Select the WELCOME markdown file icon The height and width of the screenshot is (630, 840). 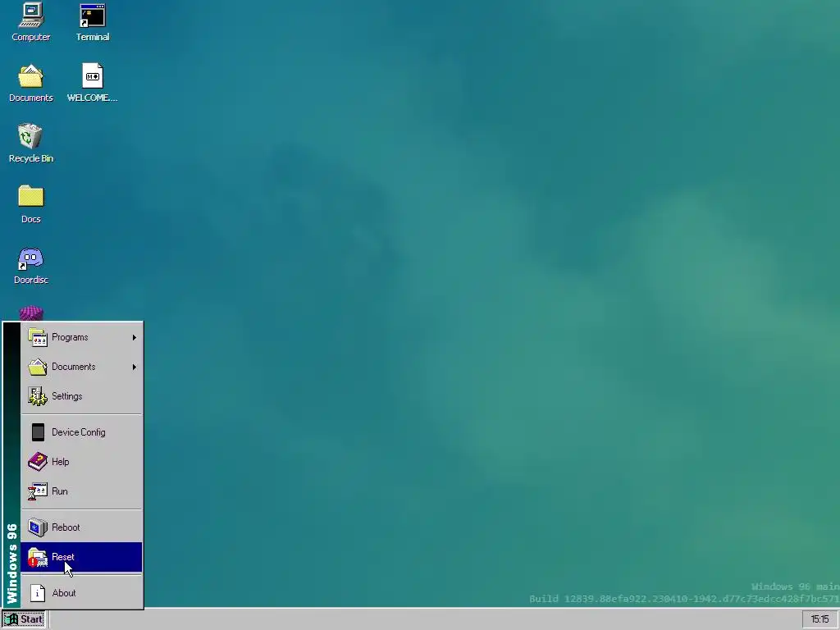(x=92, y=75)
